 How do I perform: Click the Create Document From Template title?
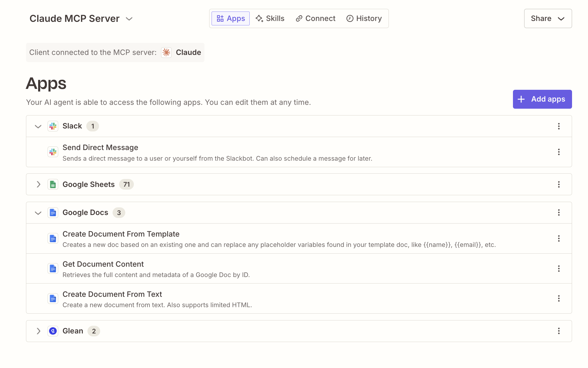[121, 234]
